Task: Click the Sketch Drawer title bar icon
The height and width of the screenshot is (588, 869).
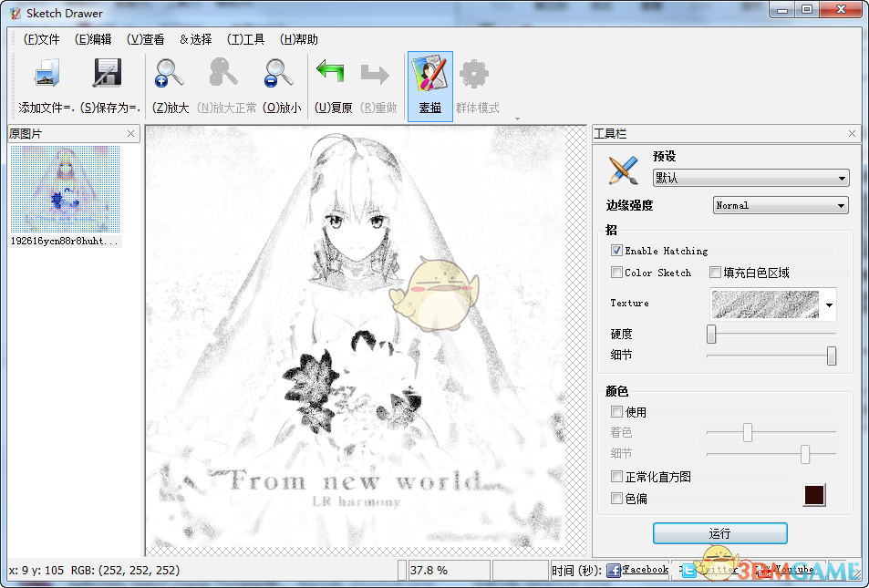Action: [x=16, y=14]
